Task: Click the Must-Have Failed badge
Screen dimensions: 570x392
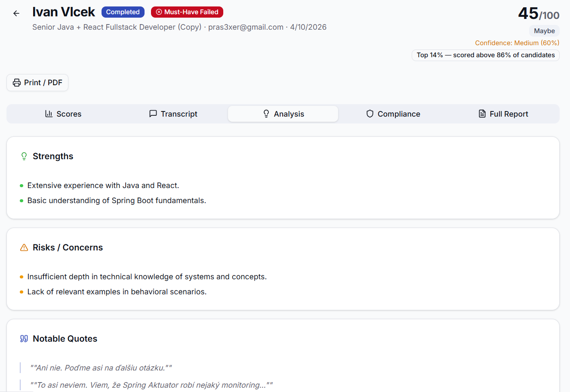Action: [187, 12]
